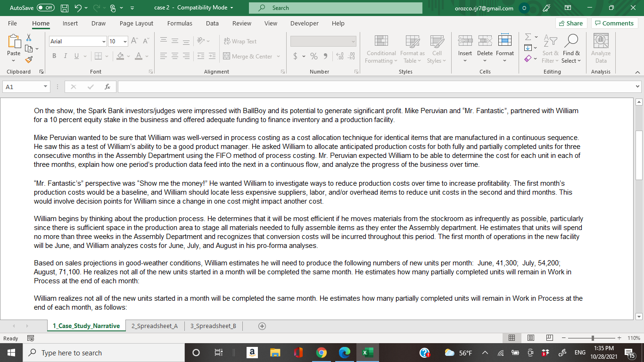Open the Arial font name dropdown
The width and height of the screenshot is (644, 362).
pos(104,41)
